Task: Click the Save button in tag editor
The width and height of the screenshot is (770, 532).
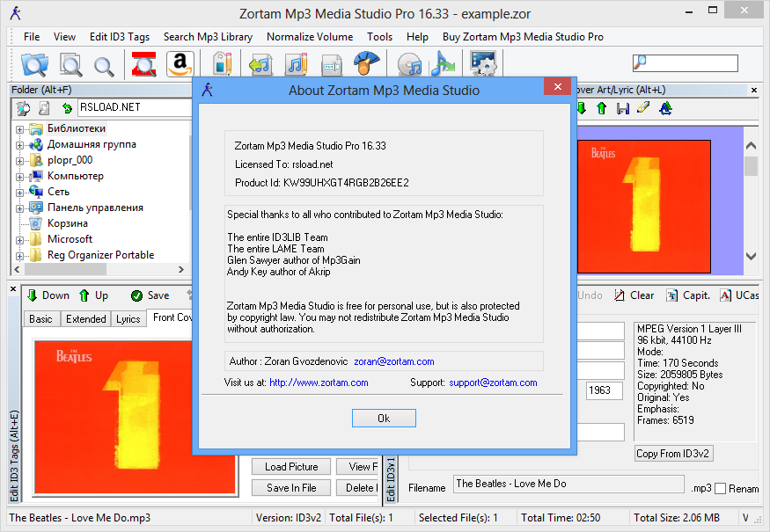Action: point(150,295)
